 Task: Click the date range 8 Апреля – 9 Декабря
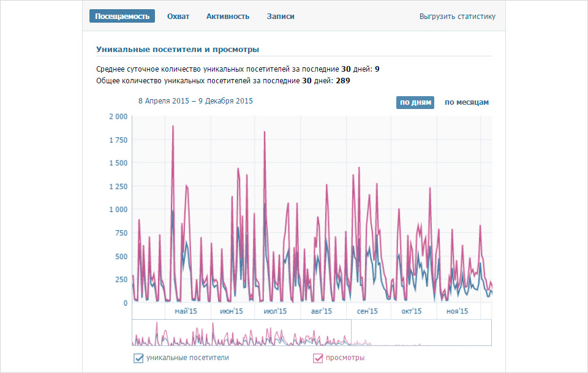(195, 101)
